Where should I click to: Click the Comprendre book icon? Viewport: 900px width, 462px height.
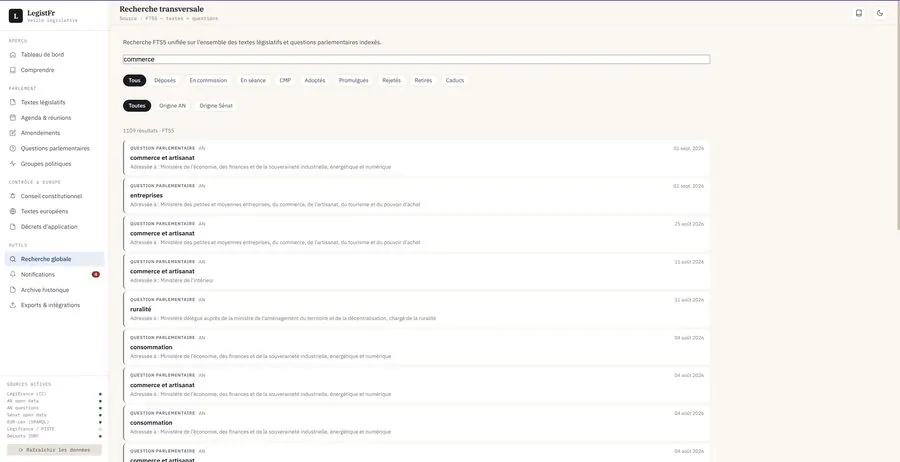(x=13, y=70)
